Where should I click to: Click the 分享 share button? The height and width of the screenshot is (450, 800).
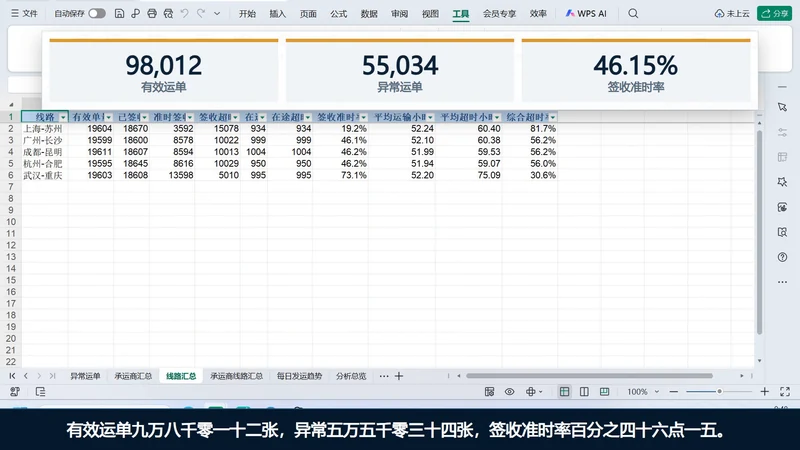click(774, 14)
